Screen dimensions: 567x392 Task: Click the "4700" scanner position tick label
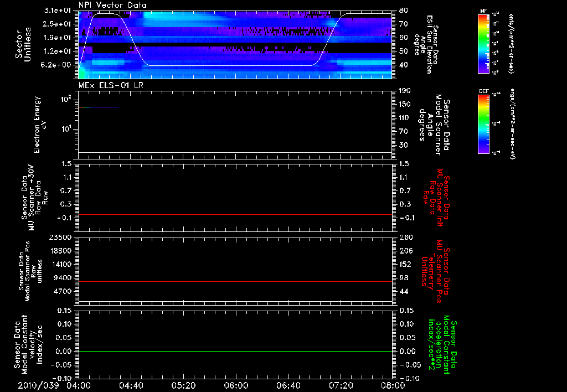62,291
